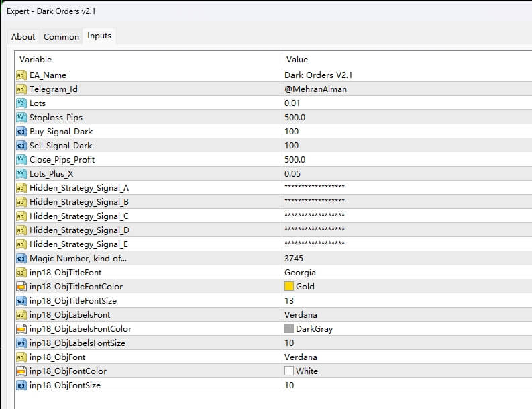Image resolution: width=532 pixels, height=409 pixels.
Task: Pick the DarkGray color swatch
Action: tap(289, 328)
